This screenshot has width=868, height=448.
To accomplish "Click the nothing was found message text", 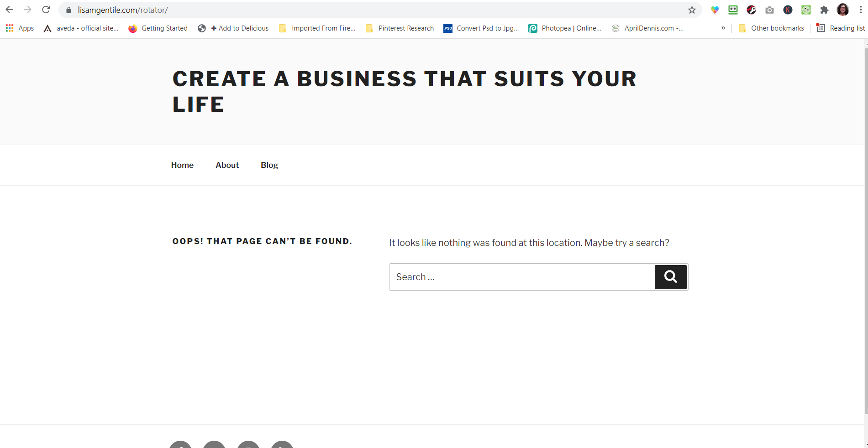I will [x=529, y=243].
